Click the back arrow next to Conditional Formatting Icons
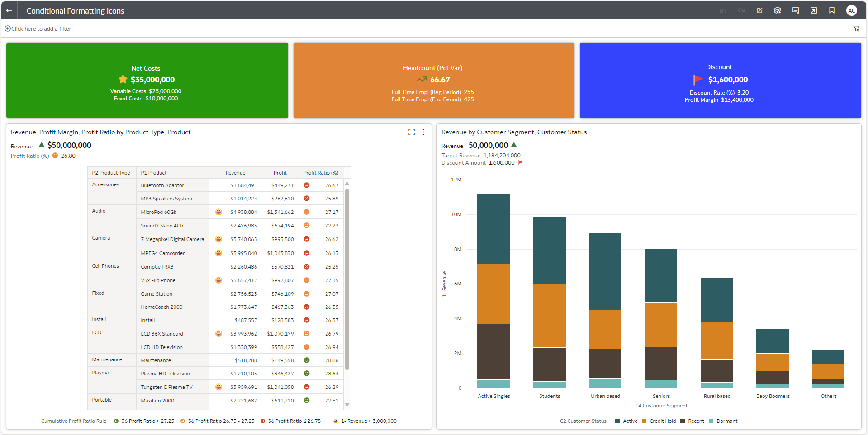The height and width of the screenshot is (435, 868). coord(9,10)
